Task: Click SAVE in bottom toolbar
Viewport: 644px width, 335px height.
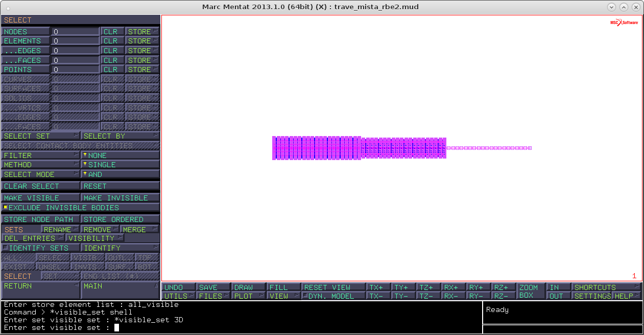Action: (x=213, y=287)
